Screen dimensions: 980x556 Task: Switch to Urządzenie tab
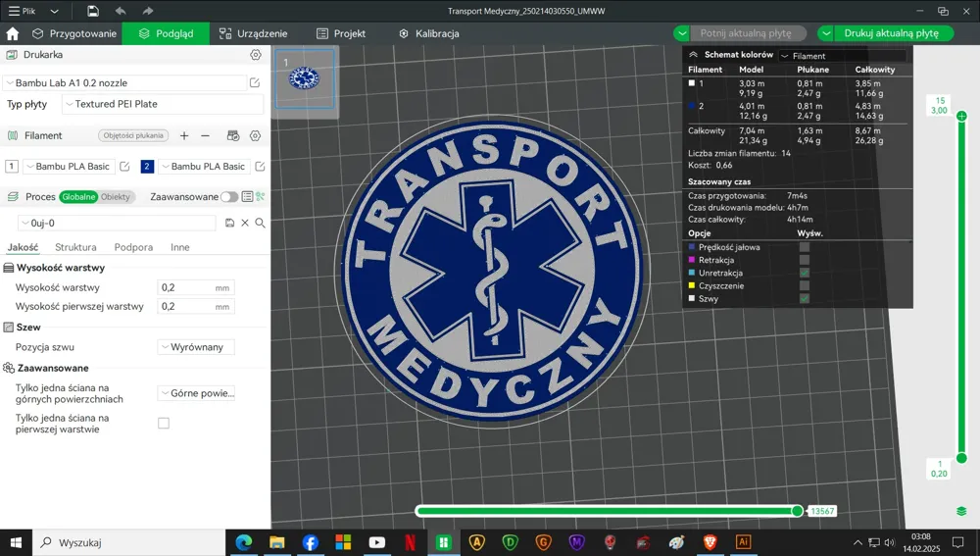point(253,33)
